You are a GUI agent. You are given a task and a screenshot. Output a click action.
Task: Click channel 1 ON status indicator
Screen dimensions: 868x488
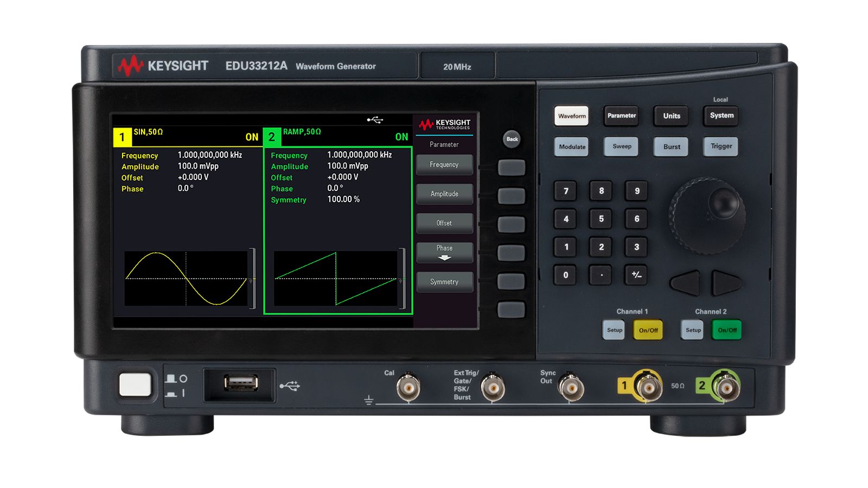[x=252, y=137]
